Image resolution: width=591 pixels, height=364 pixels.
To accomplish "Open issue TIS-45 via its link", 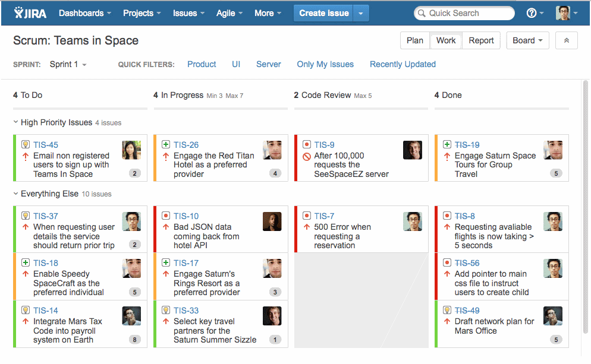I will 44,144.
